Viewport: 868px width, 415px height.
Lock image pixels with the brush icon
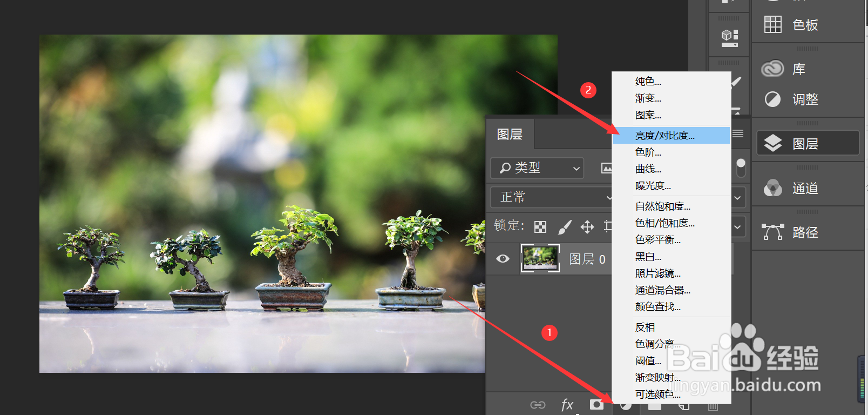coord(565,226)
